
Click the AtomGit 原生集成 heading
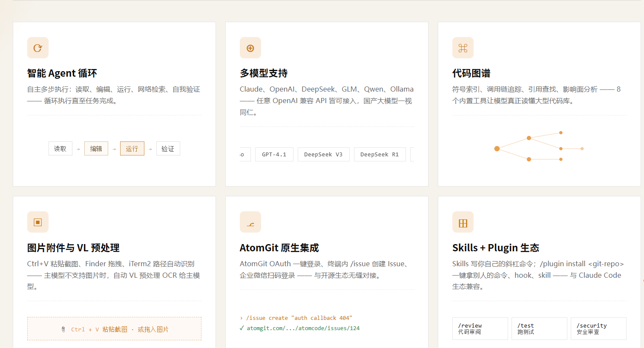279,248
